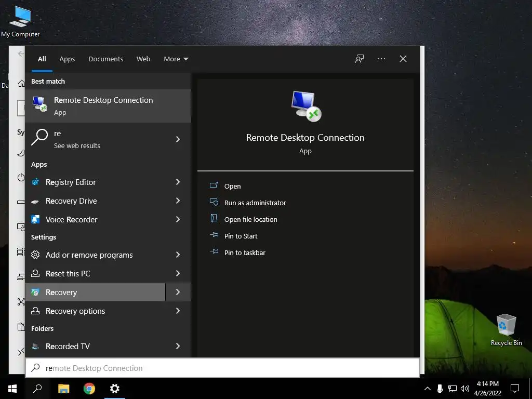The image size is (532, 399).
Task: Choose Pin to taskbar
Action: click(245, 252)
